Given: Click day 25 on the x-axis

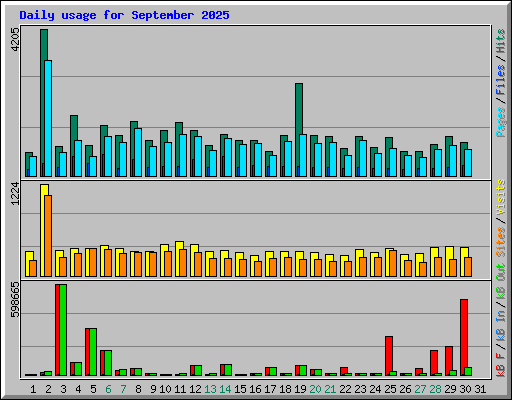Looking at the screenshot, I should pos(390,389).
